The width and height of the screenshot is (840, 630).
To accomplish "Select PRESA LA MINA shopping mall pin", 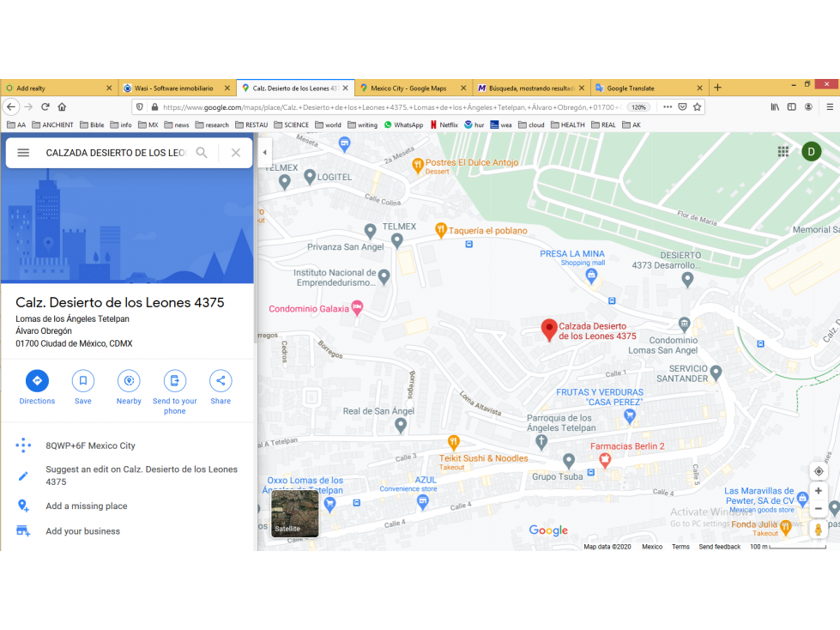I will pos(591,276).
